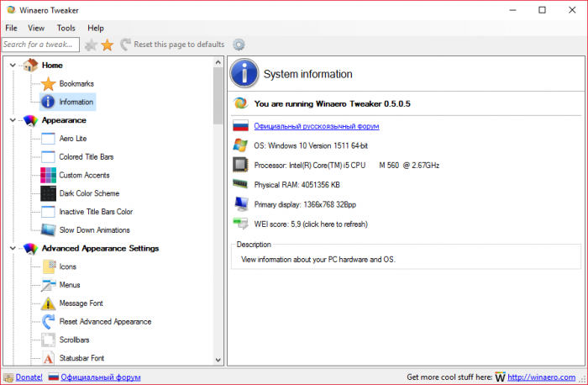Screen dimensions: 588x385
Task: Click the Winaero Tweaker title bar app icon
Action: click(11, 10)
